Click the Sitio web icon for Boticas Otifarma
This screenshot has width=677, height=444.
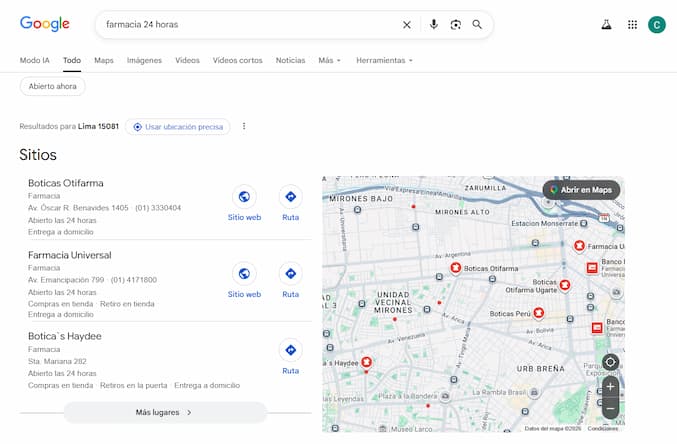(x=244, y=197)
